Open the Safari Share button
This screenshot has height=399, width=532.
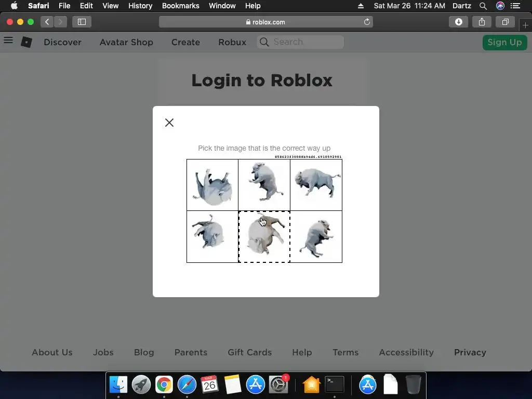tap(482, 22)
